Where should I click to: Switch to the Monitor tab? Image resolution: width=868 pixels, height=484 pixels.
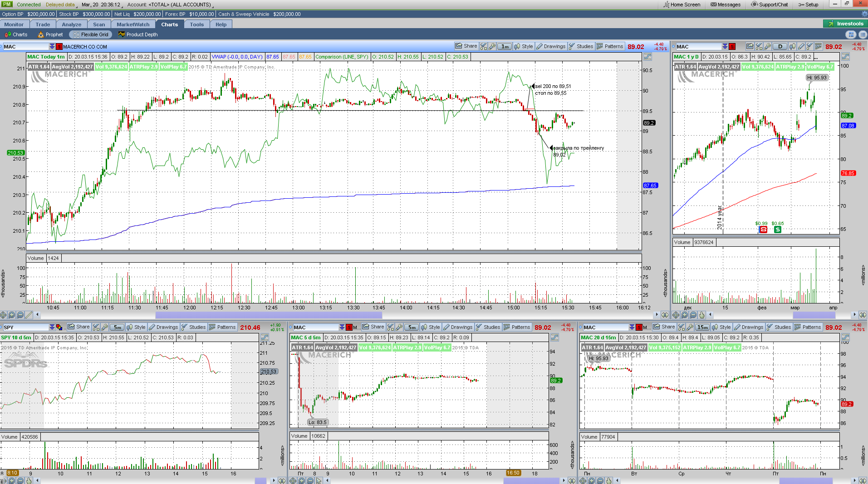(14, 24)
